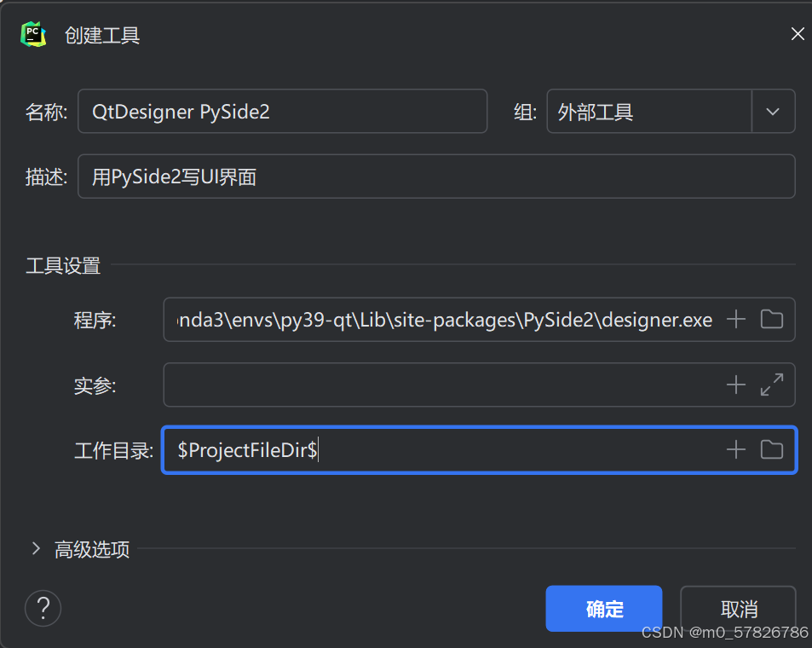Open the 组 dropdown arrow
812x648 pixels.
[x=773, y=112]
